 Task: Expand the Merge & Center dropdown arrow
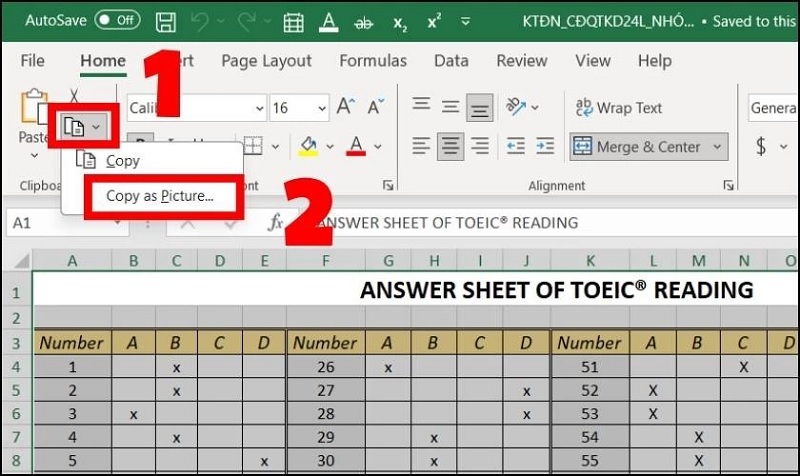point(717,147)
